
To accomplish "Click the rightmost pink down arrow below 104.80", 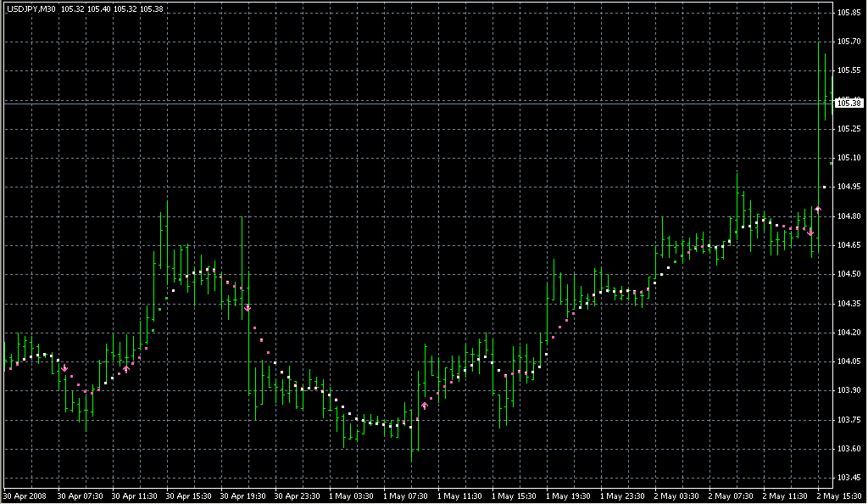I will point(810,232).
